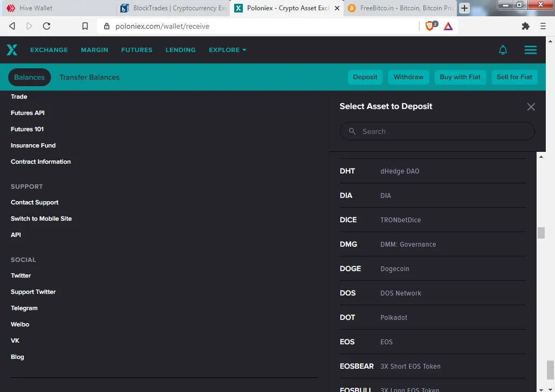
Task: Go forward in browser history
Action: pyautogui.click(x=29, y=26)
